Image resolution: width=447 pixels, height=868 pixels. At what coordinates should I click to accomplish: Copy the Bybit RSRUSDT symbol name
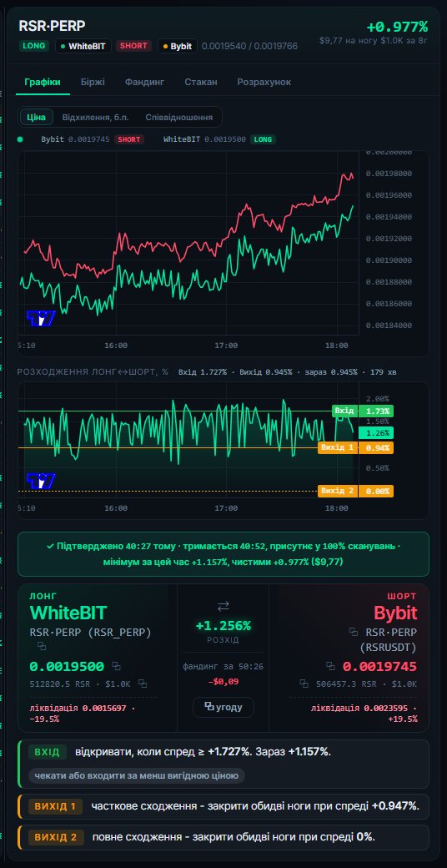click(353, 632)
